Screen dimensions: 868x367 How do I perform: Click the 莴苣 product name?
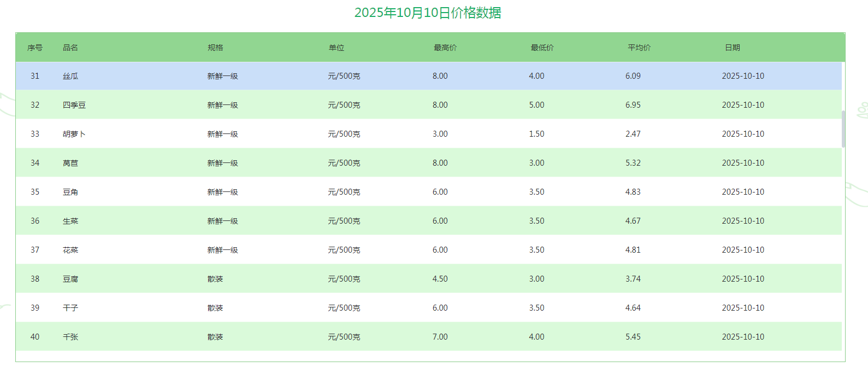pos(70,163)
